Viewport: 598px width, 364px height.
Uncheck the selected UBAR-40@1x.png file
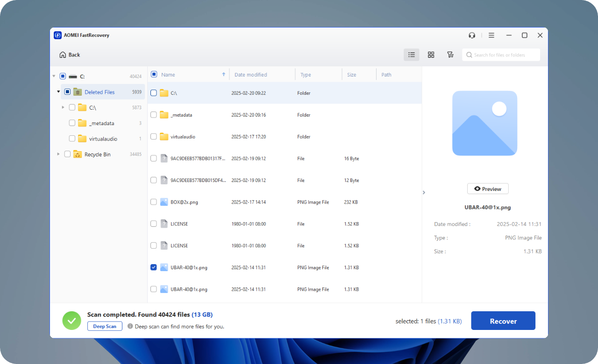[x=154, y=267]
